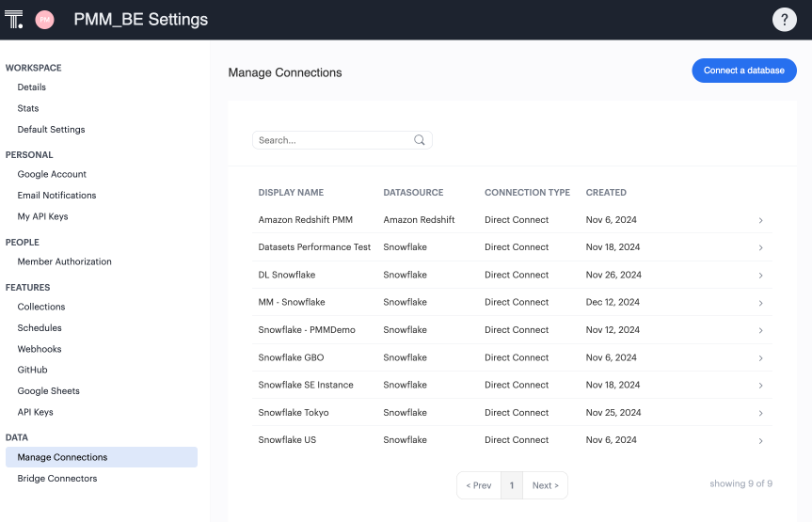Click chevron for MM - Snowflake connection

click(x=760, y=303)
